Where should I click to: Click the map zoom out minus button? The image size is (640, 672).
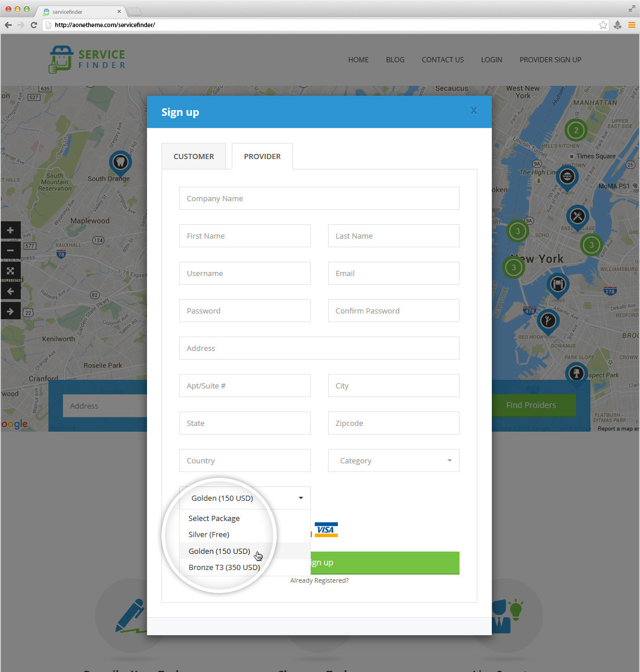click(x=10, y=251)
